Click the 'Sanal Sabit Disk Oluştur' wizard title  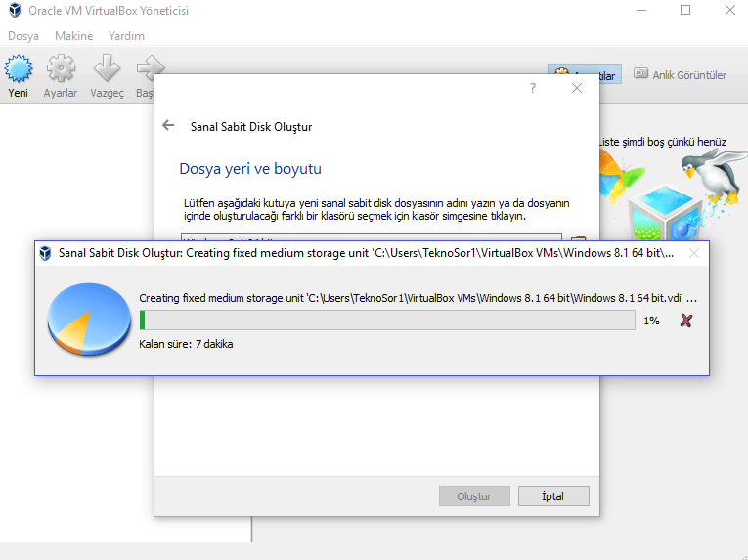pyautogui.click(x=251, y=127)
